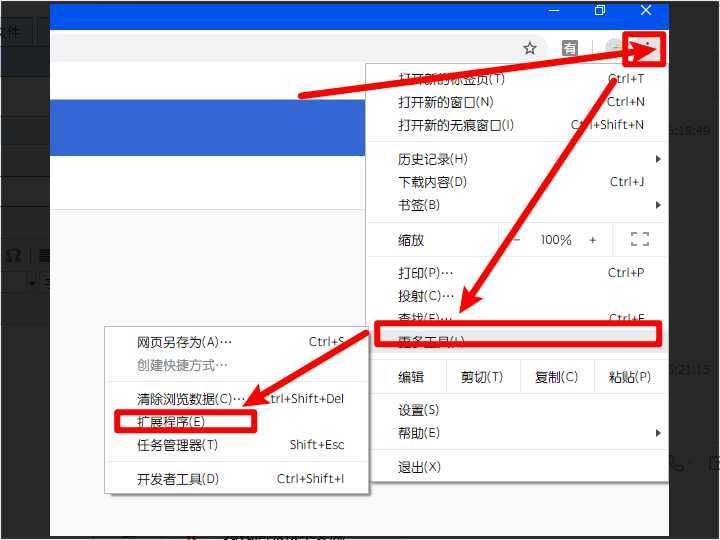Click the 粘贴(P) paste button

click(x=630, y=377)
